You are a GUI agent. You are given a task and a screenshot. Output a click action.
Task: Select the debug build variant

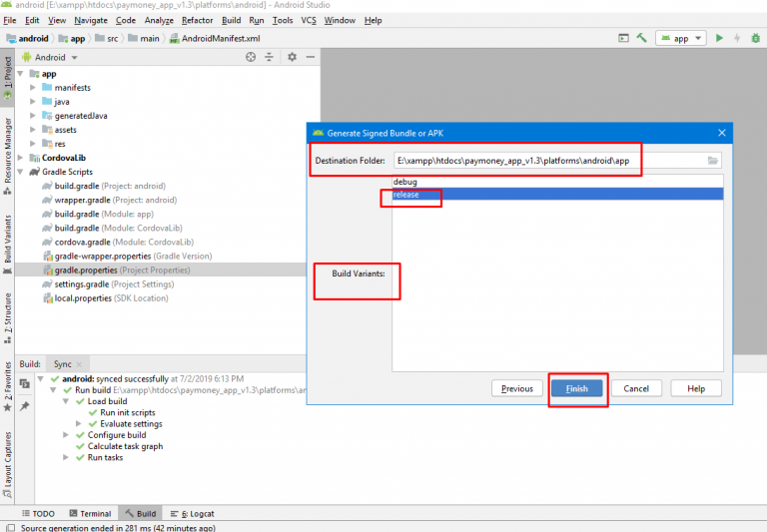405,182
